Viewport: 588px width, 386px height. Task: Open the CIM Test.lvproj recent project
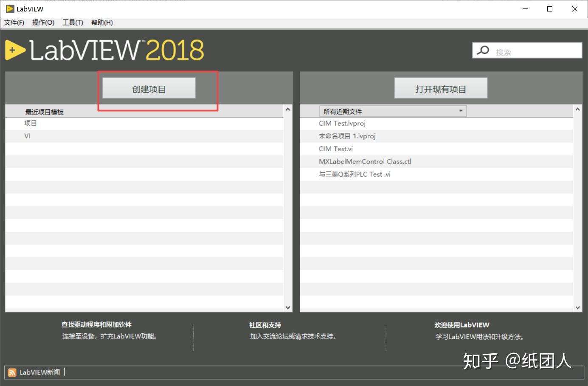click(342, 123)
